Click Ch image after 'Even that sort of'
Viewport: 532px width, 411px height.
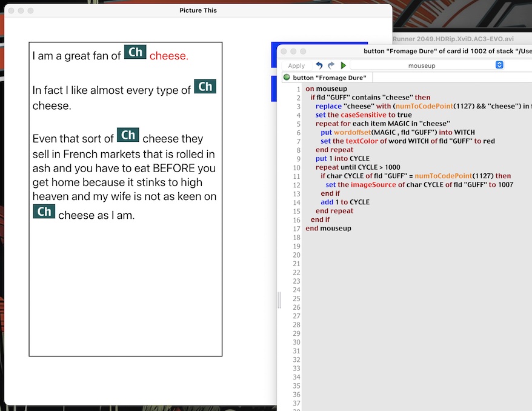pos(128,135)
